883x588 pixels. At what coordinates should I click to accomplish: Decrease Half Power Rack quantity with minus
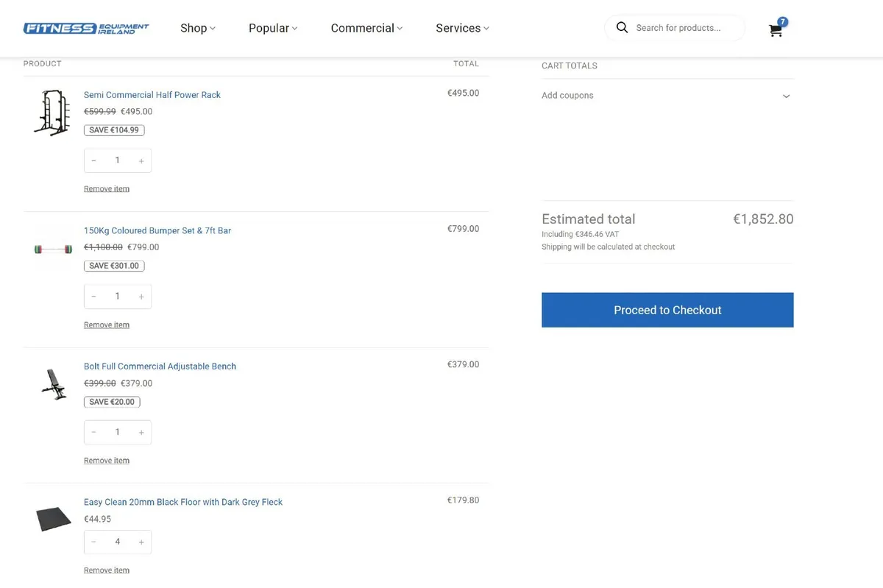click(94, 161)
